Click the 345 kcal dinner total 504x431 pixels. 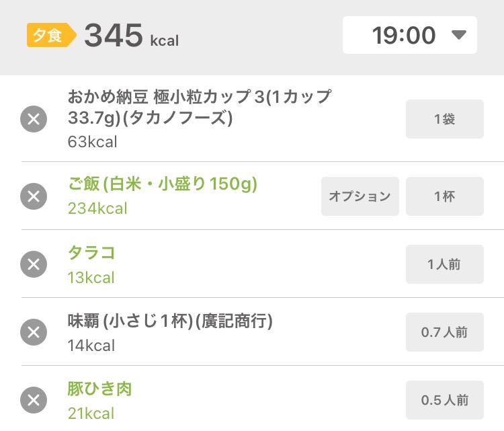[x=131, y=35]
